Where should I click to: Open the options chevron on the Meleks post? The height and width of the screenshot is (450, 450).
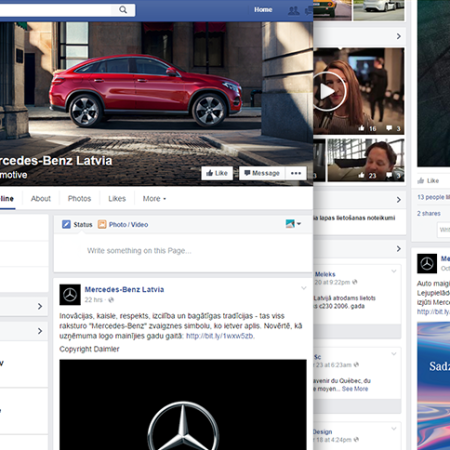394,271
